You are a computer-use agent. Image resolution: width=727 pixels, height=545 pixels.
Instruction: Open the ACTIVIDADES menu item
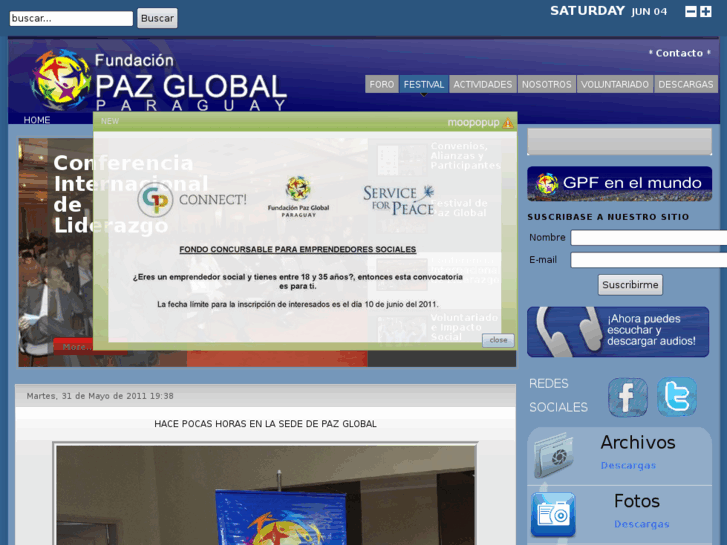tap(483, 84)
